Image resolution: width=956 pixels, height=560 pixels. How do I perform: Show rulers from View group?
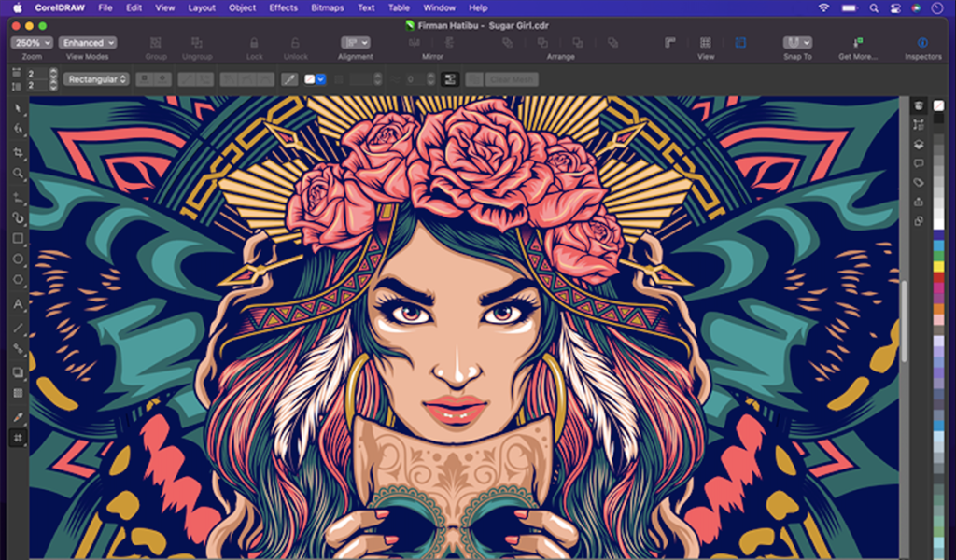[670, 42]
